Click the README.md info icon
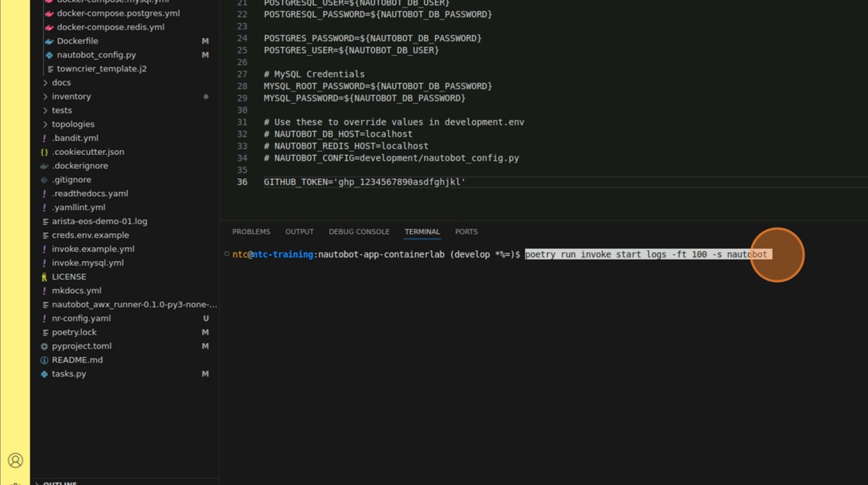The image size is (868, 485). 44,359
